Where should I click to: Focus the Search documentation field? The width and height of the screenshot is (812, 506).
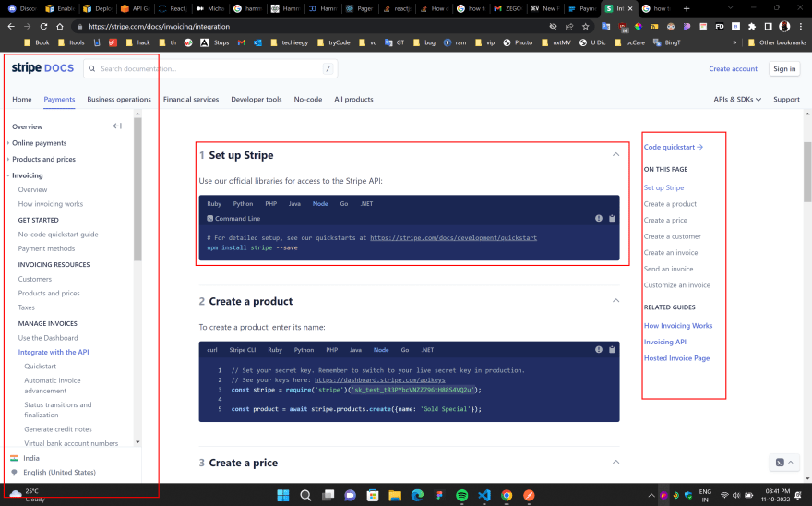(210, 68)
